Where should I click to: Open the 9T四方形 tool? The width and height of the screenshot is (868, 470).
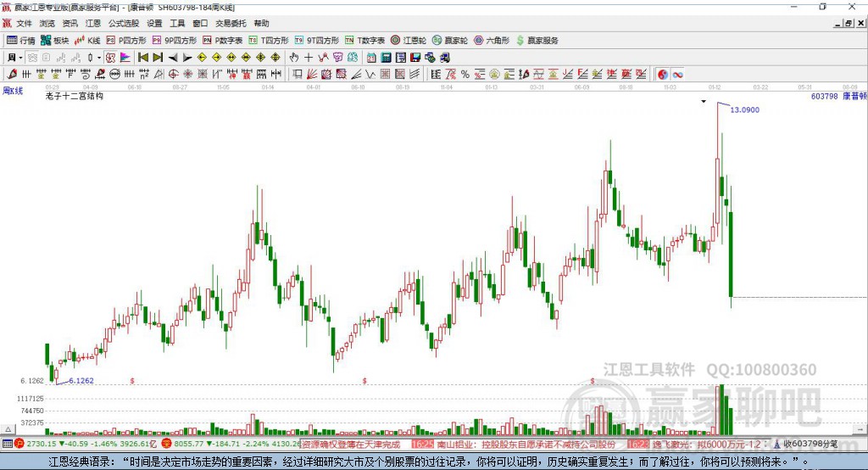click(317, 41)
